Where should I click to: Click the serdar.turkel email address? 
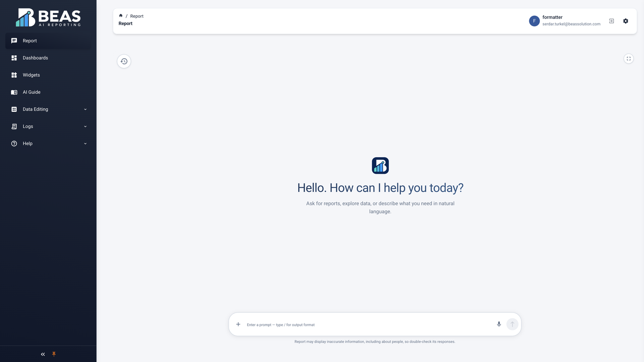(x=571, y=24)
